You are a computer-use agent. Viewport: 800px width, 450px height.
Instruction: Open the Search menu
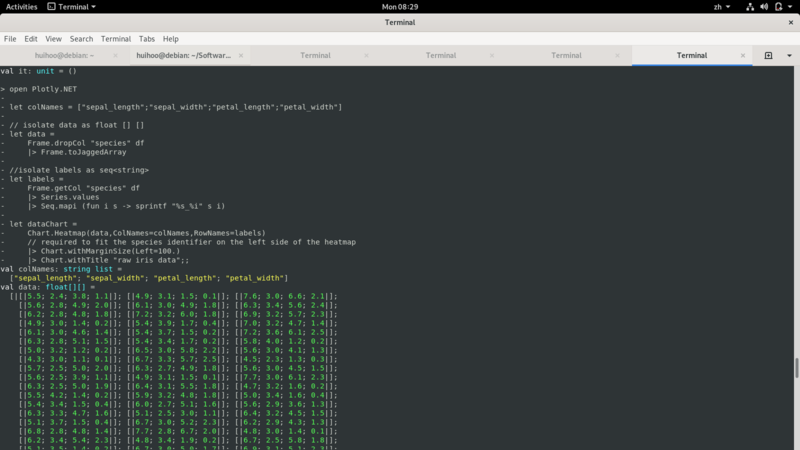[81, 39]
